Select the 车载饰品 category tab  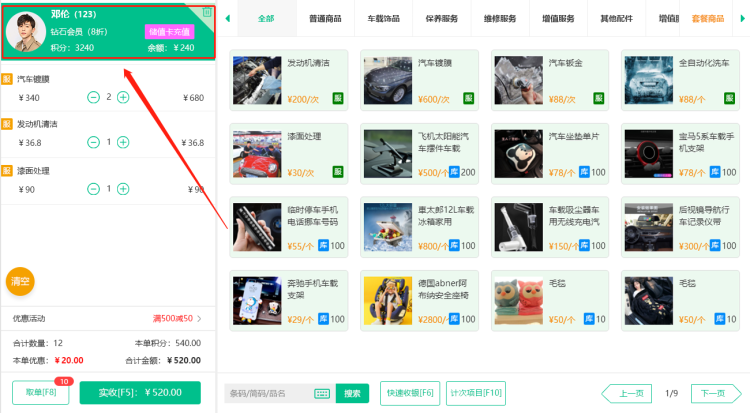pyautogui.click(x=386, y=18)
